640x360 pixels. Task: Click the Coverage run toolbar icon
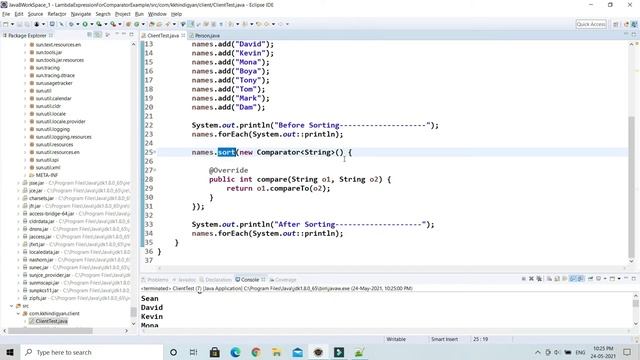(99, 24)
